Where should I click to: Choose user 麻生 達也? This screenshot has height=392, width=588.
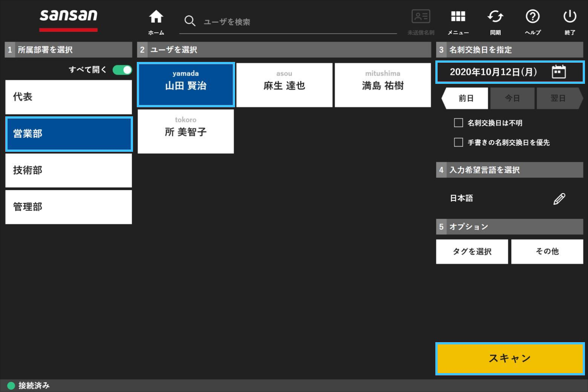(284, 85)
